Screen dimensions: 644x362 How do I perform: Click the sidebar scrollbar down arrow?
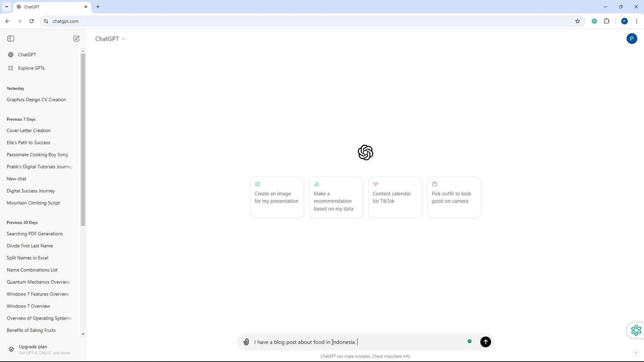[83, 334]
